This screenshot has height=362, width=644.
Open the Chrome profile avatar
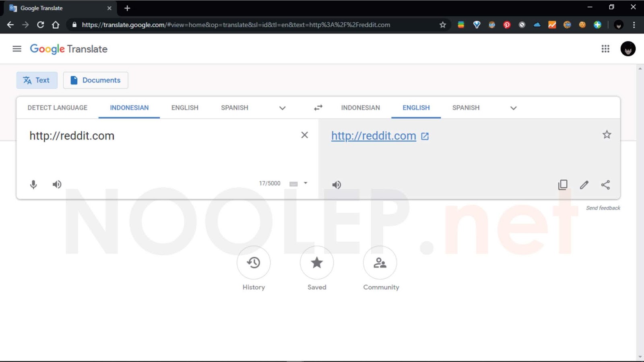(619, 25)
